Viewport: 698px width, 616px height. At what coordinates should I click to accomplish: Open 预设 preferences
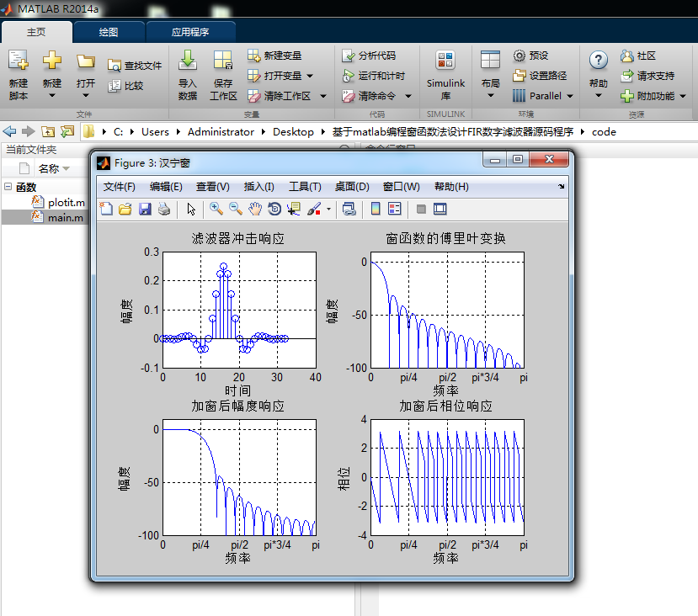(x=530, y=56)
